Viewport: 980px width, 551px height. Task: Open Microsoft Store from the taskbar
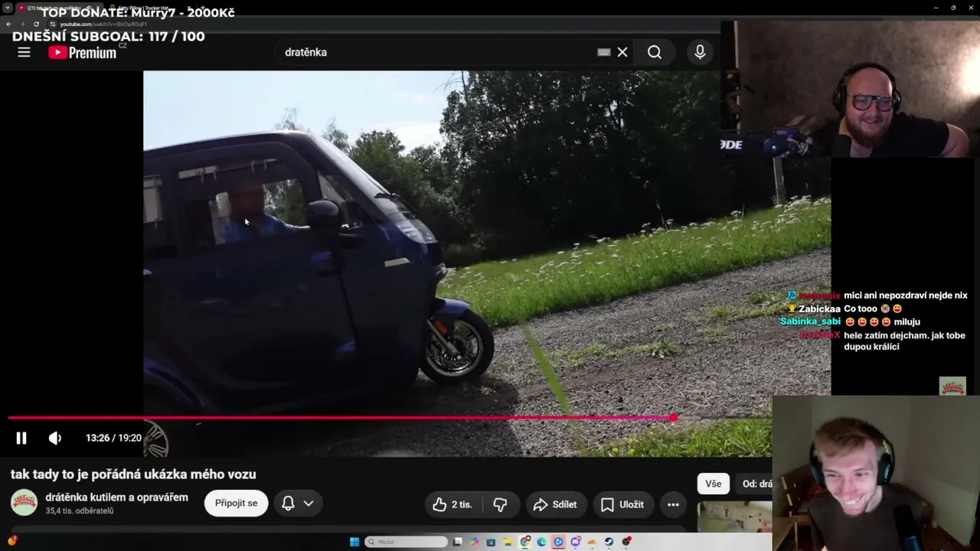[x=492, y=542]
